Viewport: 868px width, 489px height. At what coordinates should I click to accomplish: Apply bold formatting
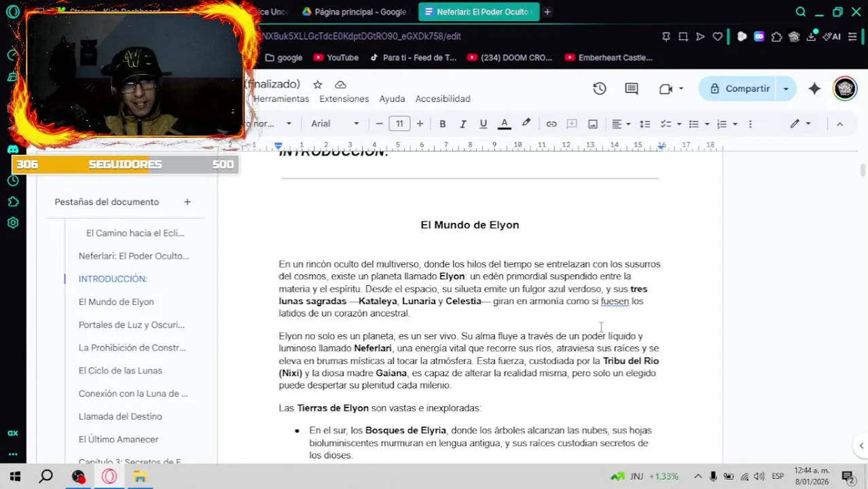[x=442, y=124]
